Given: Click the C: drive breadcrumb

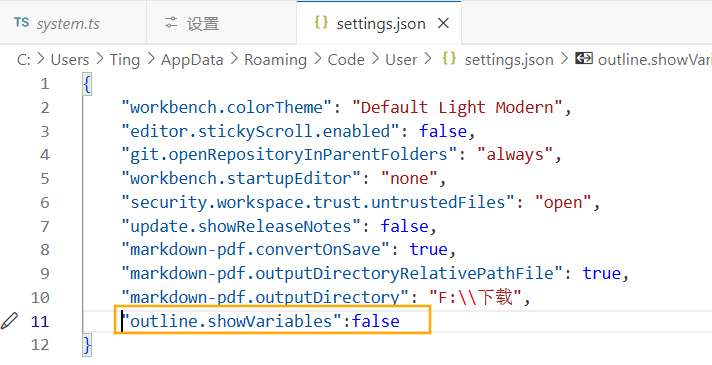Looking at the screenshot, I should pyautogui.click(x=24, y=59).
